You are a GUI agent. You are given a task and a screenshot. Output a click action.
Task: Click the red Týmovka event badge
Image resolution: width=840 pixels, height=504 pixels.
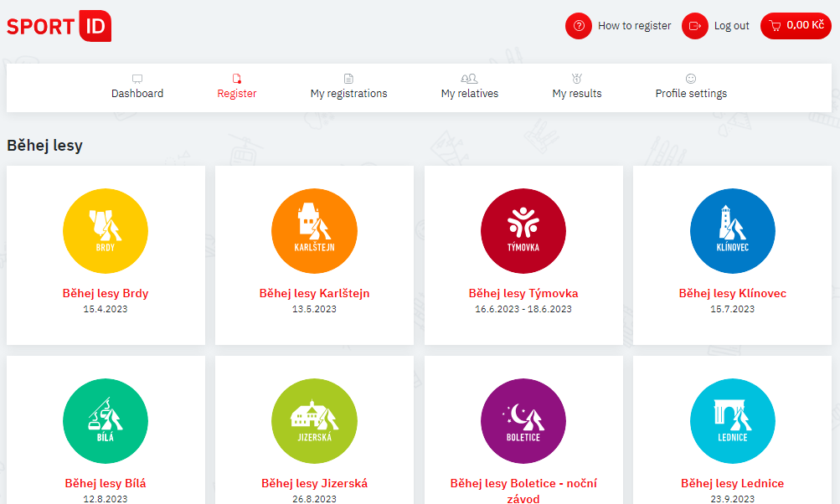pyautogui.click(x=523, y=231)
